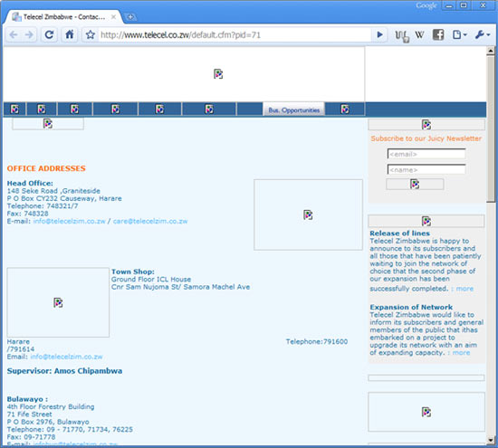Open the page menu dropdown
Image resolution: width=498 pixels, height=448 pixels.
460,34
